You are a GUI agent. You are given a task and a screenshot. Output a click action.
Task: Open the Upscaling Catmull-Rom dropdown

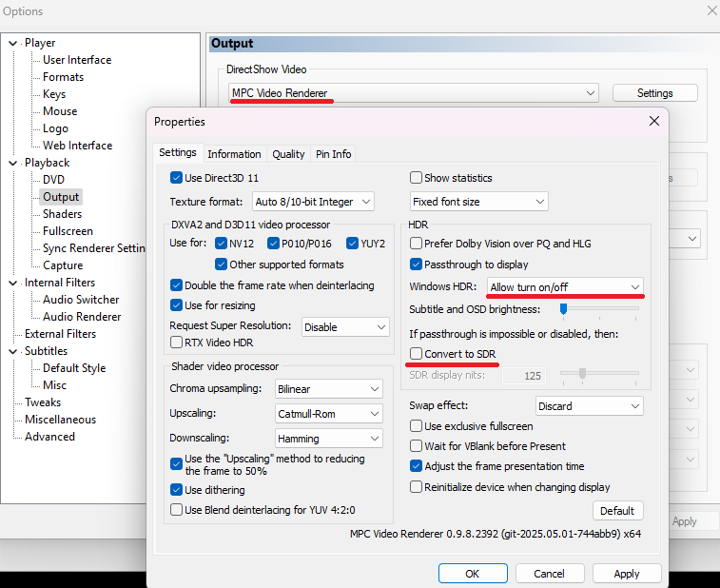point(329,414)
